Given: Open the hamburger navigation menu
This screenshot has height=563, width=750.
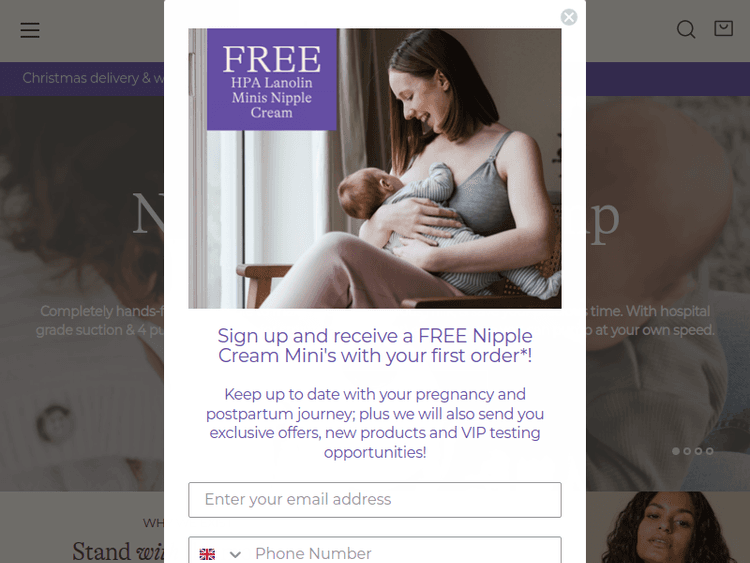Looking at the screenshot, I should (30, 30).
